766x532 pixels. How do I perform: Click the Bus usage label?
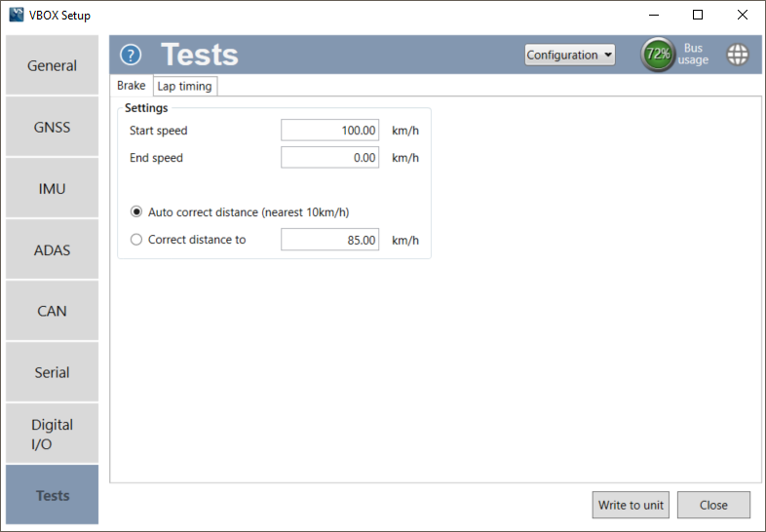(693, 54)
